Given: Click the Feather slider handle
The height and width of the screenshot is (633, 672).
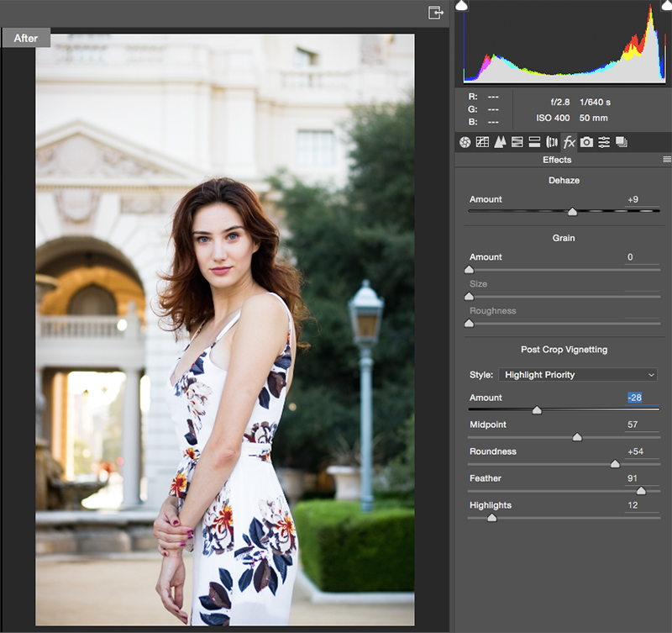Looking at the screenshot, I should 641,491.
